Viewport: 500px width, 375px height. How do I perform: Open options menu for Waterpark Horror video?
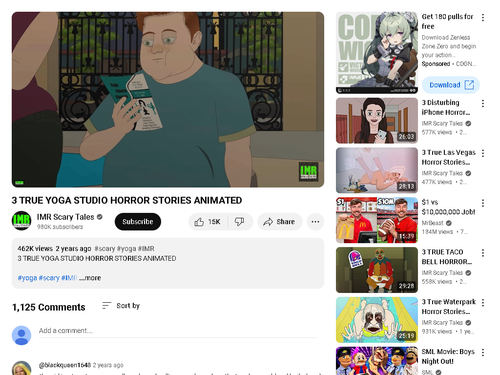click(483, 303)
